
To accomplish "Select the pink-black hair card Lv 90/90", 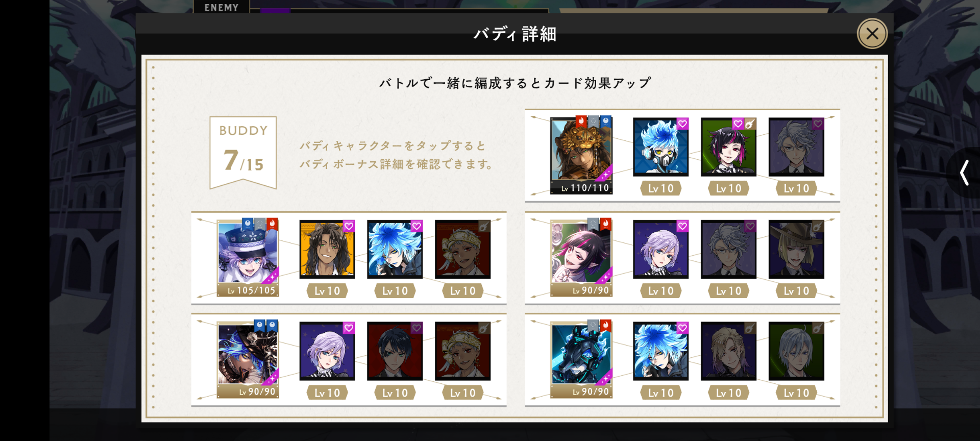I will coord(581,258).
